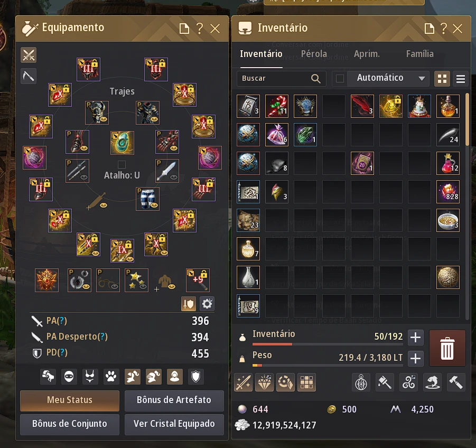Click the Bônus de Artefato button

(174, 400)
